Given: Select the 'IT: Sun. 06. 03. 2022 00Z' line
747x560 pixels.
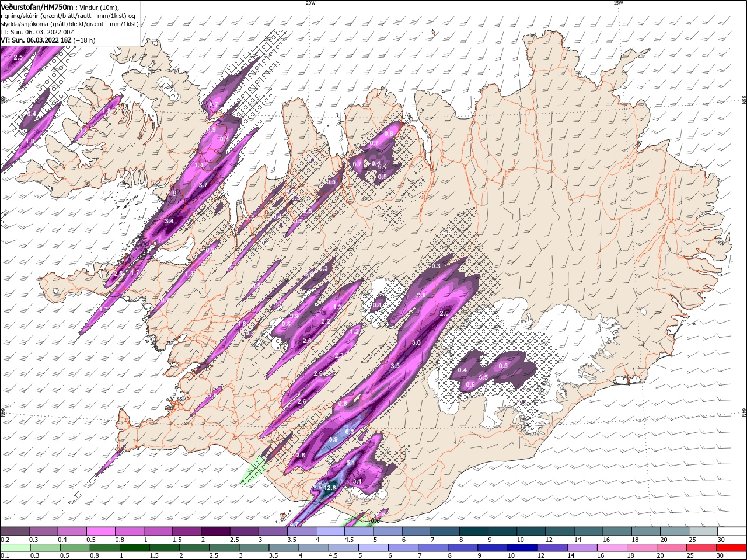Looking at the screenshot, I should tap(37, 32).
